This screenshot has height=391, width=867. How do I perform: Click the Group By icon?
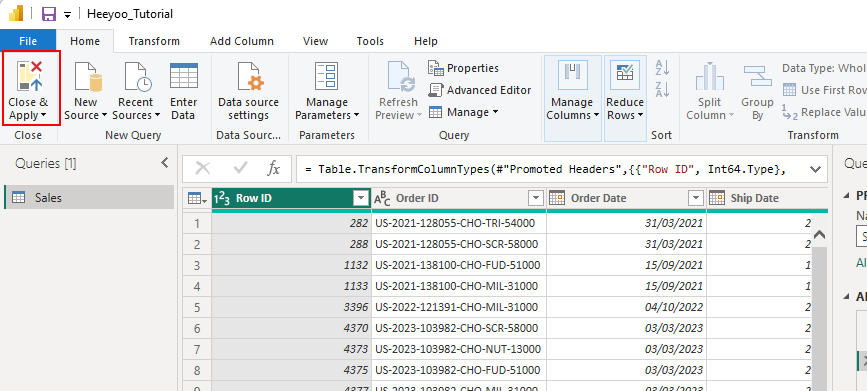[757, 76]
